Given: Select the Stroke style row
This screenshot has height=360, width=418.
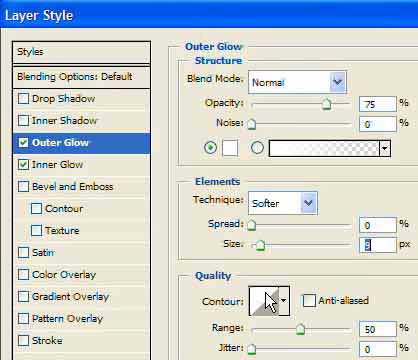Looking at the screenshot, I should point(81,341).
